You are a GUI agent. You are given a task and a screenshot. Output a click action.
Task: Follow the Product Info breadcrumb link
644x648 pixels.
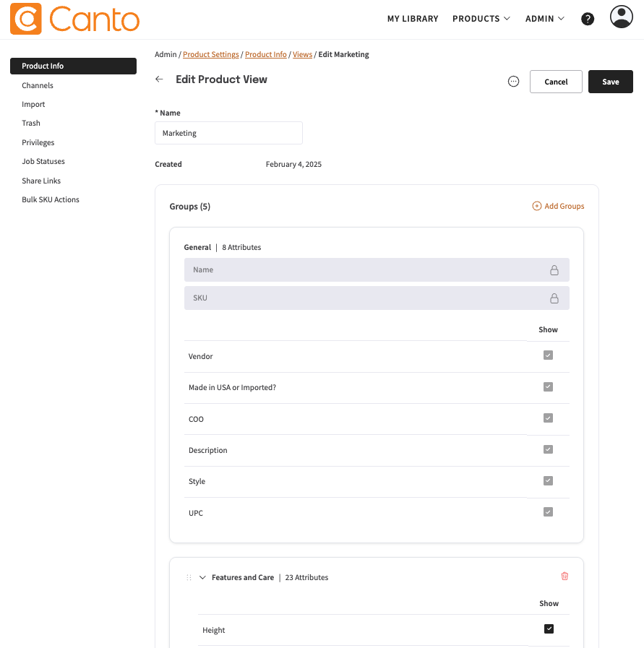[x=266, y=55]
